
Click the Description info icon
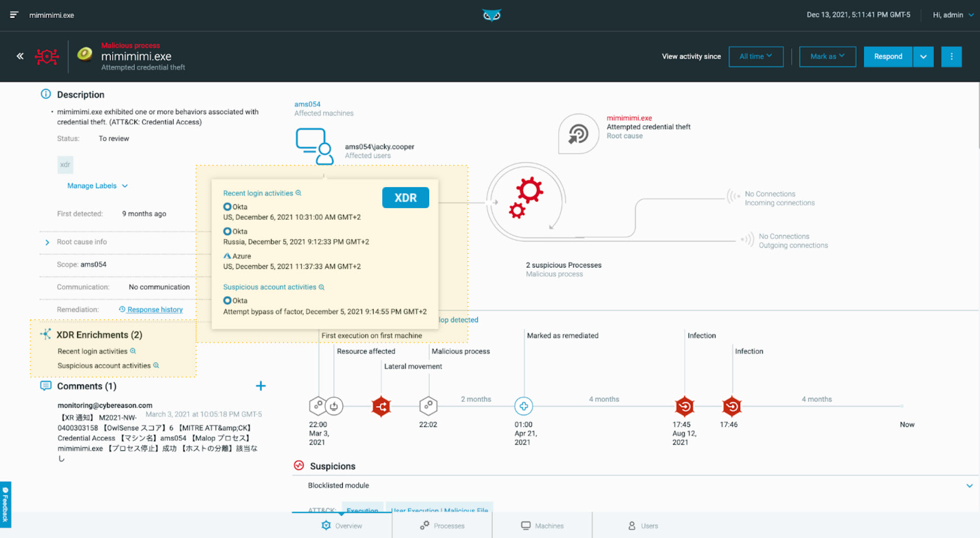(x=46, y=94)
